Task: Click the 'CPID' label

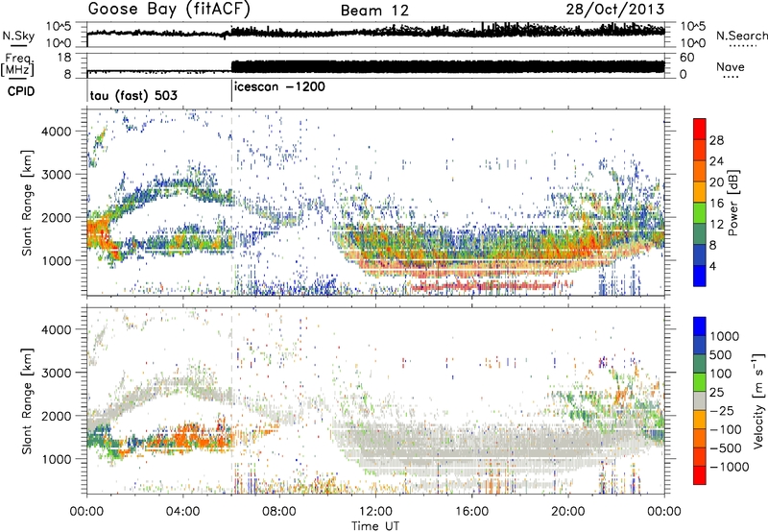Action: point(21,91)
